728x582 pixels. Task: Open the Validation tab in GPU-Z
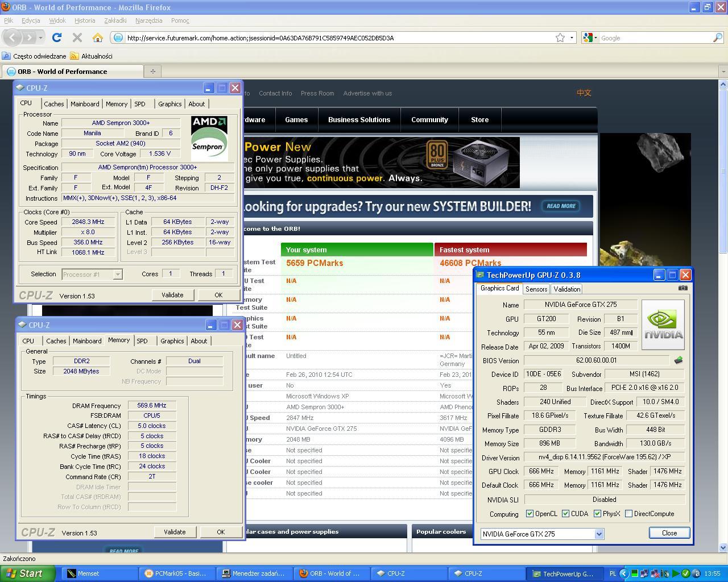[x=567, y=289]
